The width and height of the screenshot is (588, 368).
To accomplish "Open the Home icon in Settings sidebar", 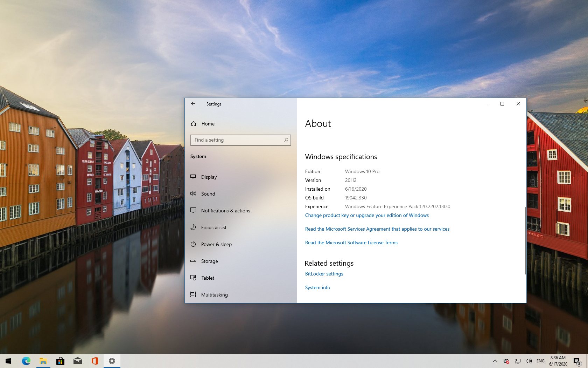I will tap(194, 124).
